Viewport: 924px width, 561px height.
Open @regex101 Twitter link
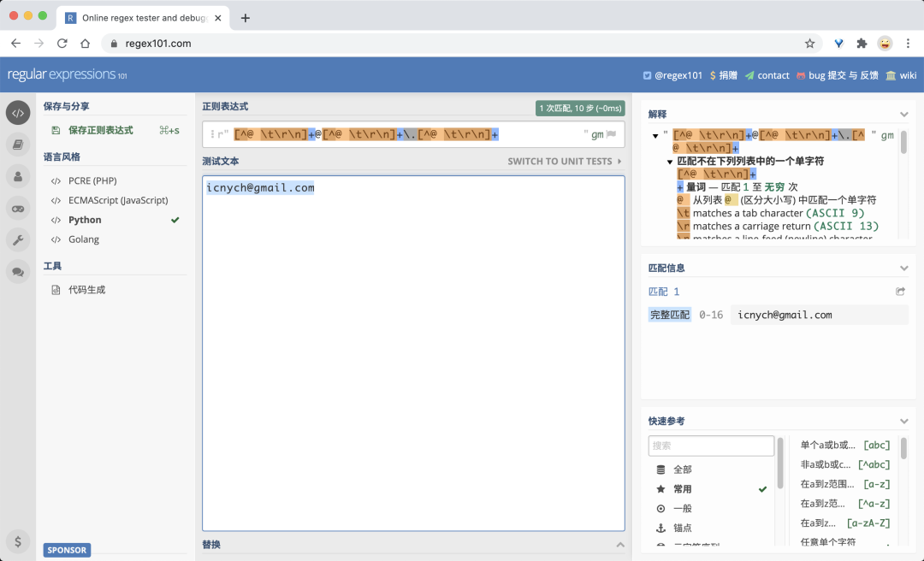672,75
